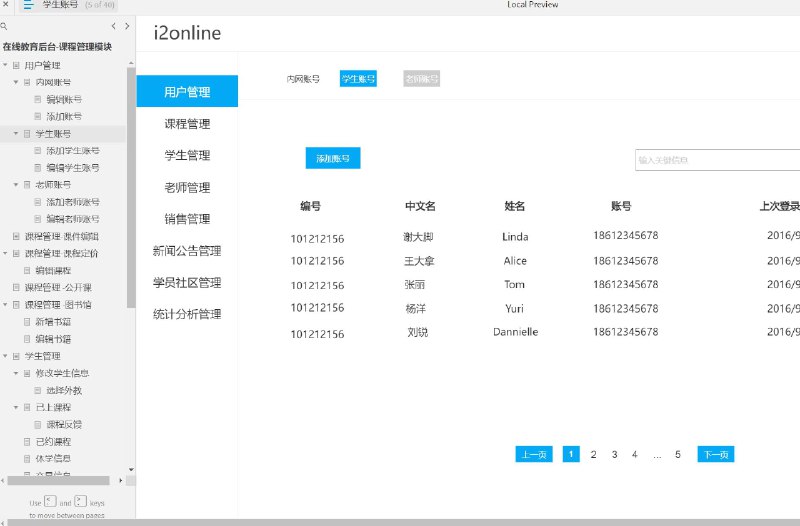Switch to the 老师账号 tab
The height and width of the screenshot is (526, 800).
click(421, 79)
